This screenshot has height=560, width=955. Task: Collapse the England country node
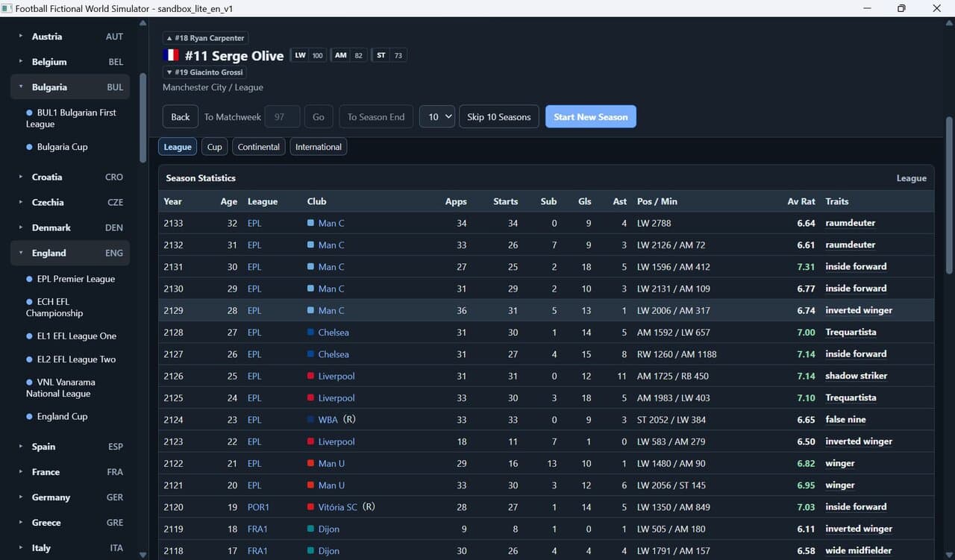[x=21, y=254]
